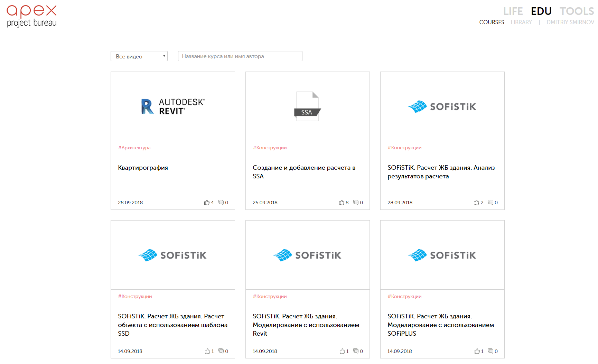
Task: Like the SOFiSTiK Revit modeling course
Action: [342, 351]
